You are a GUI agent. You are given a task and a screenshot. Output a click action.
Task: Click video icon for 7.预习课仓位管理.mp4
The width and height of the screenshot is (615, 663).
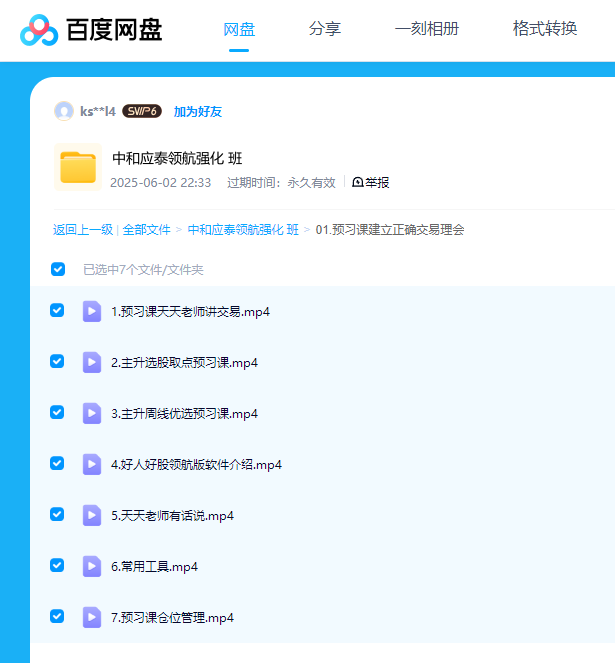pos(92,617)
